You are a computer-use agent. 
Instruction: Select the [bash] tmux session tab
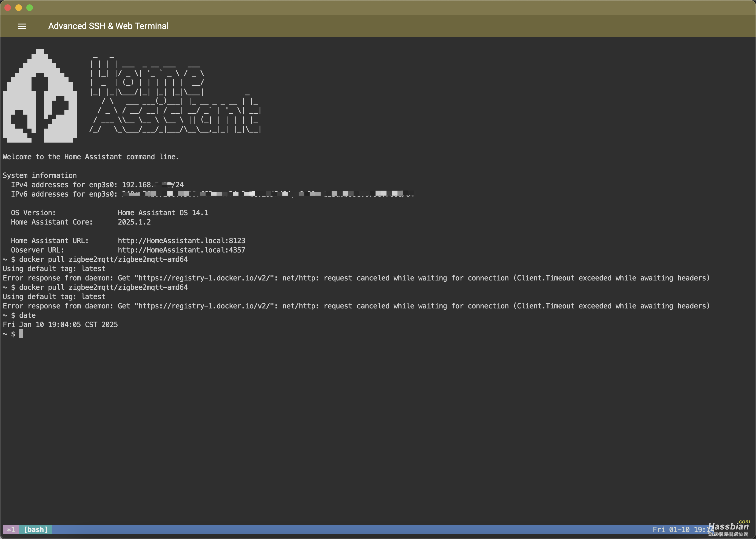click(36, 529)
